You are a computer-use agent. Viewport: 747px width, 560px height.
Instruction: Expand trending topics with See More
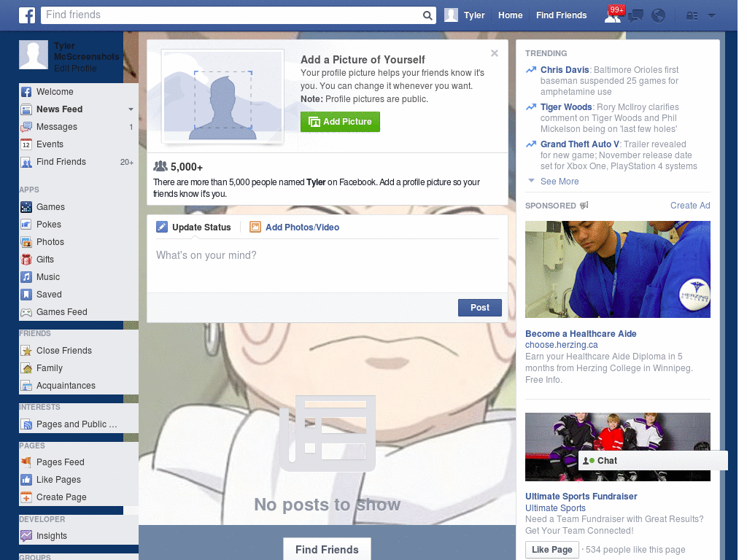tap(560, 182)
